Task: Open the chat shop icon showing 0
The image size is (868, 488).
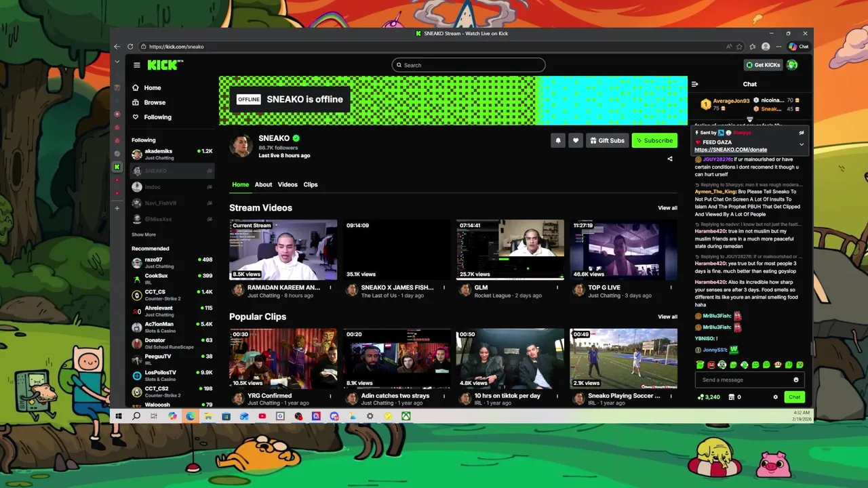Action: pyautogui.click(x=734, y=397)
